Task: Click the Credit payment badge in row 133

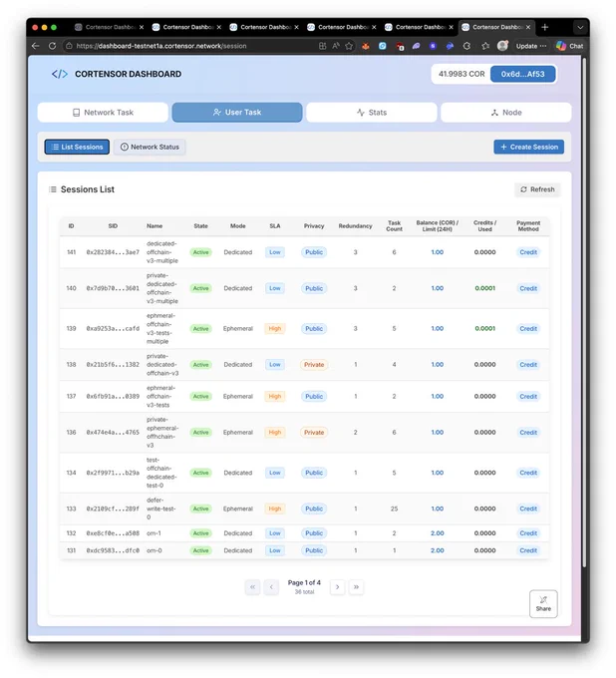Action: (528, 508)
